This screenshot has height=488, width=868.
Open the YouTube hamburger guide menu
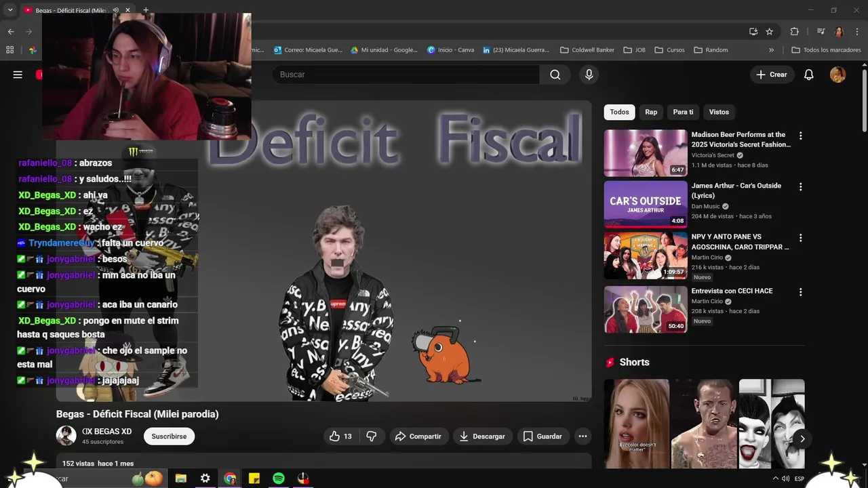[18, 75]
